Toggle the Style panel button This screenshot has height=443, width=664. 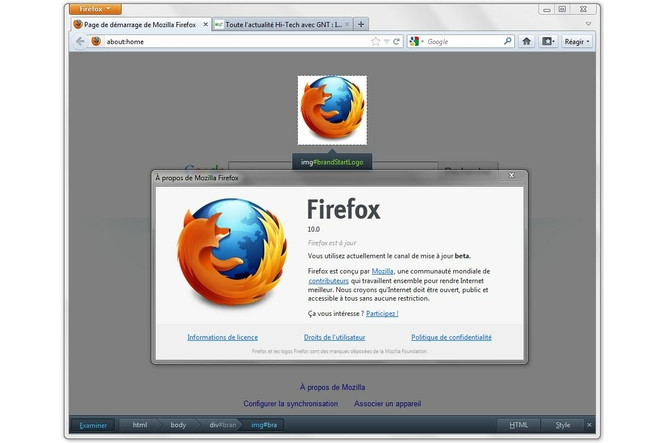pos(563,425)
